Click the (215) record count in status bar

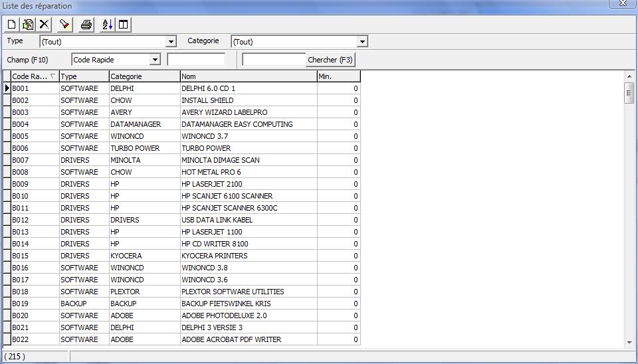(x=15, y=357)
